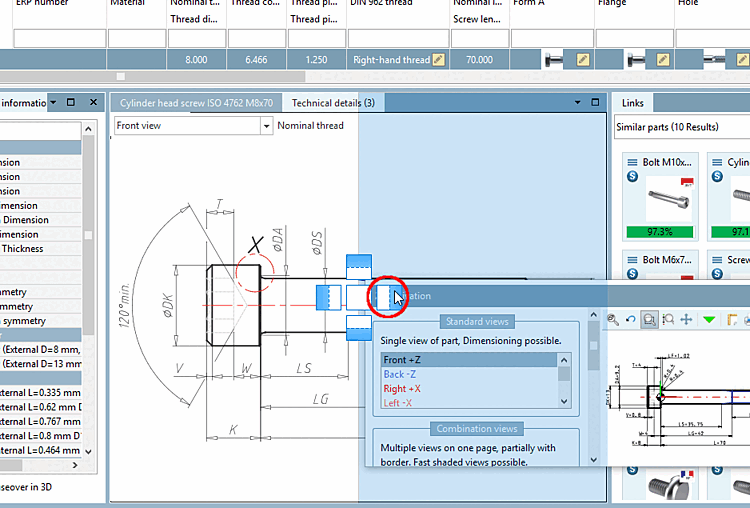Click the zoom magnifier icon in preview toolbar
Viewport: 750px width, 508px height.
(614, 319)
